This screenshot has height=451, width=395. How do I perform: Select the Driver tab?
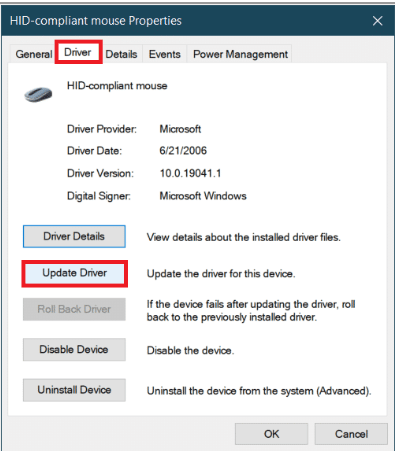click(x=78, y=52)
